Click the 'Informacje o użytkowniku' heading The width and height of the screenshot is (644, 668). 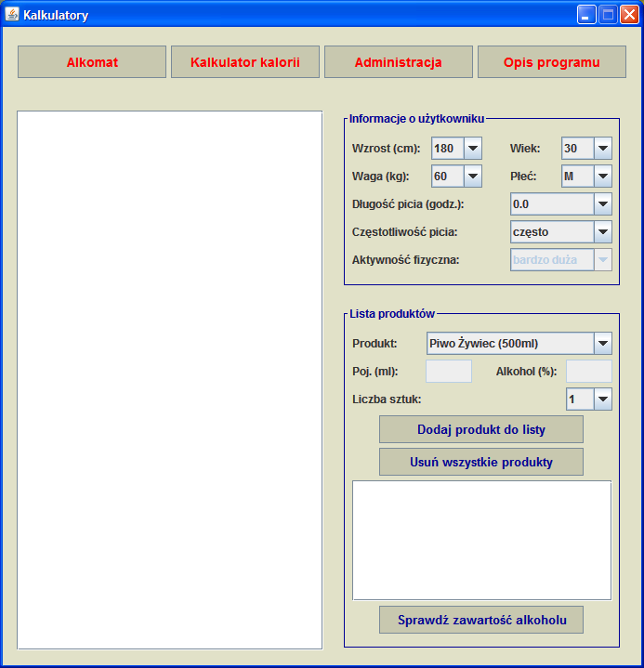(416, 119)
